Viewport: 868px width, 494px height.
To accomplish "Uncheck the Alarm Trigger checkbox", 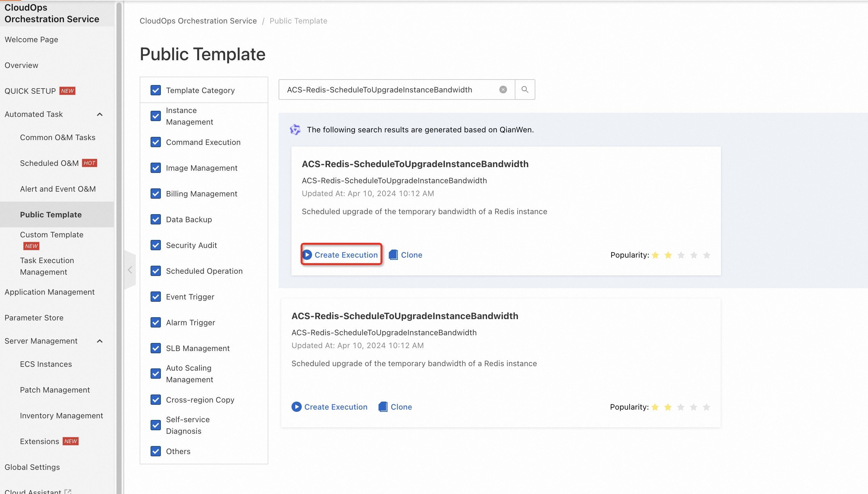I will coord(156,323).
